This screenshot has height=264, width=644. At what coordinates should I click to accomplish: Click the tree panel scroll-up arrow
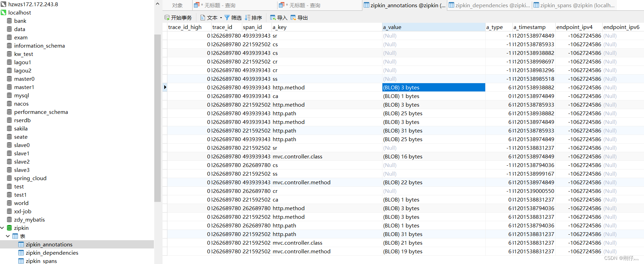coord(157,4)
